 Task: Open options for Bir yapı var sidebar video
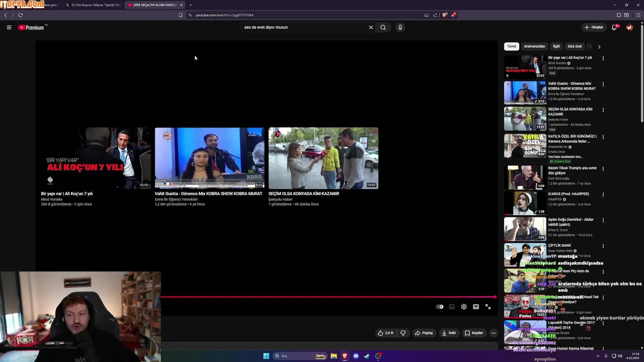point(603,58)
